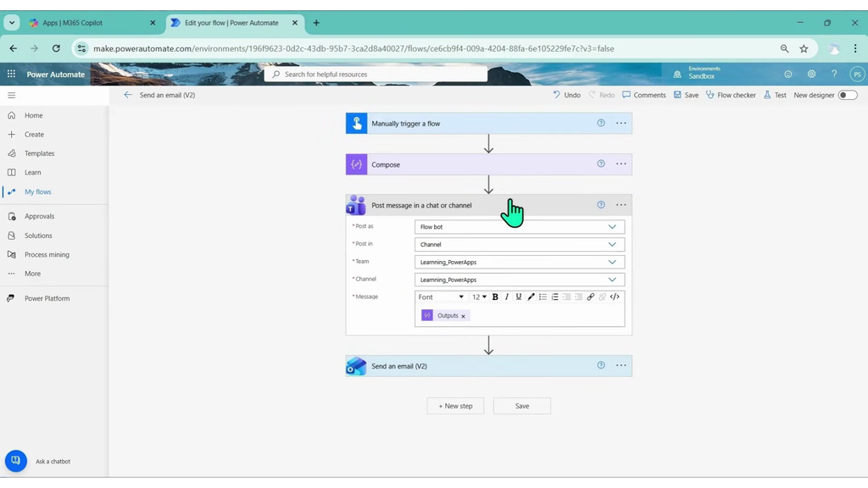Screen dimensions: 868x488
Task: Click the decrease indent icon
Action: [566, 297]
